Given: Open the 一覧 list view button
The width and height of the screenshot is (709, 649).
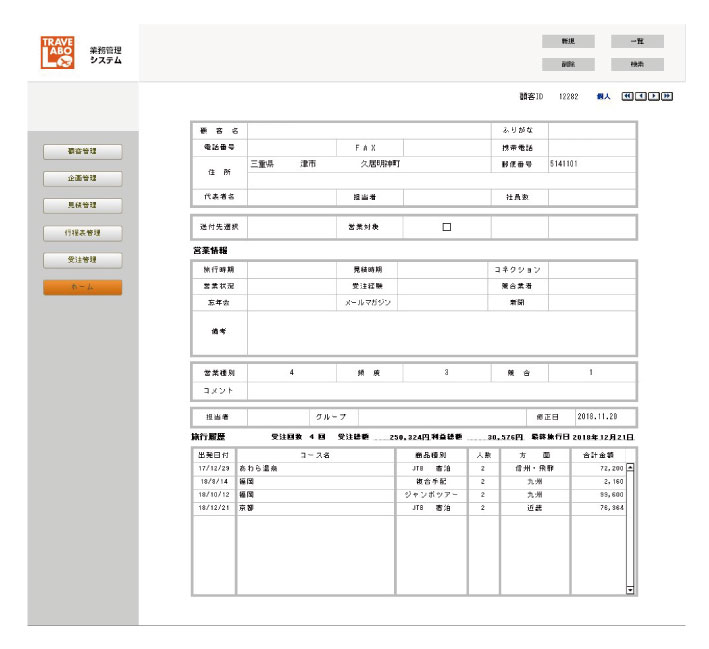Looking at the screenshot, I should [x=637, y=42].
